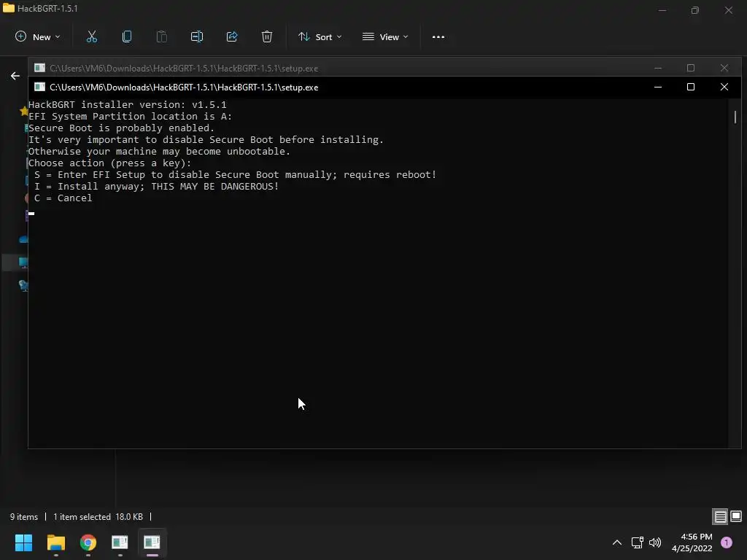Screen dimensions: 747x560
Task: Open the notification badge in taskbar corner
Action: [x=727, y=542]
